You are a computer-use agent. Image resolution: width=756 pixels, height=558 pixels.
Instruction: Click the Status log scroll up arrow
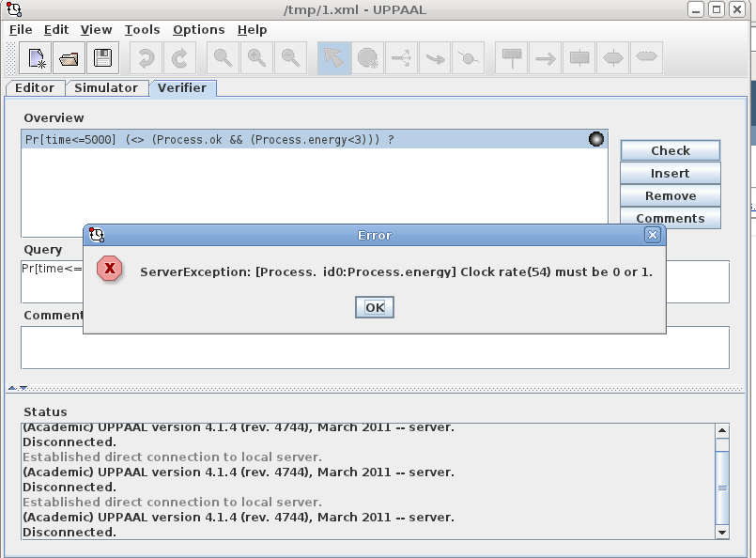[x=722, y=430]
